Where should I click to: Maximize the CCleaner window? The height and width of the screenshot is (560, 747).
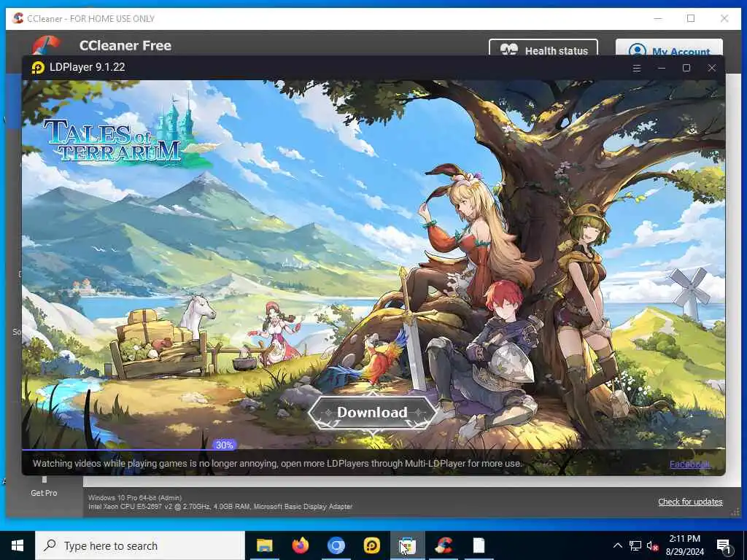point(691,18)
